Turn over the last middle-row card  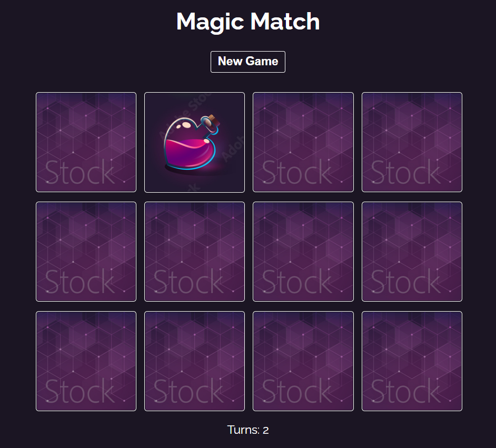(412, 252)
